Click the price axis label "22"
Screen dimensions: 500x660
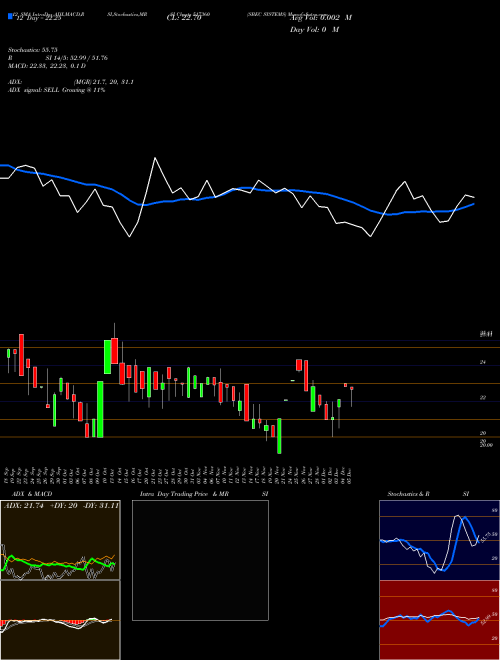tap(483, 397)
